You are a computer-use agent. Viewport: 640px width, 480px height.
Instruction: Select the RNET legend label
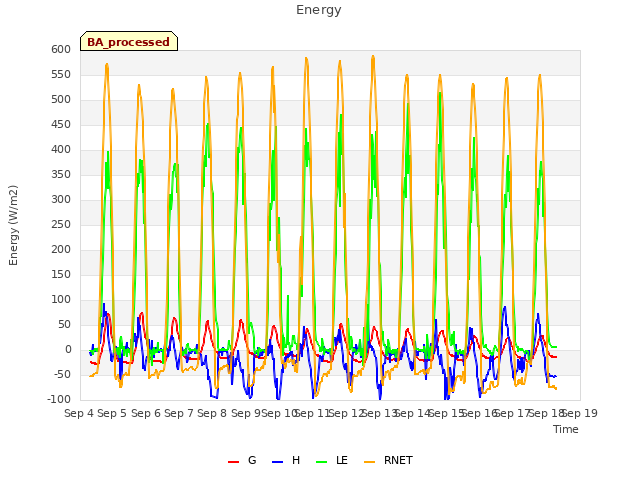(398, 460)
